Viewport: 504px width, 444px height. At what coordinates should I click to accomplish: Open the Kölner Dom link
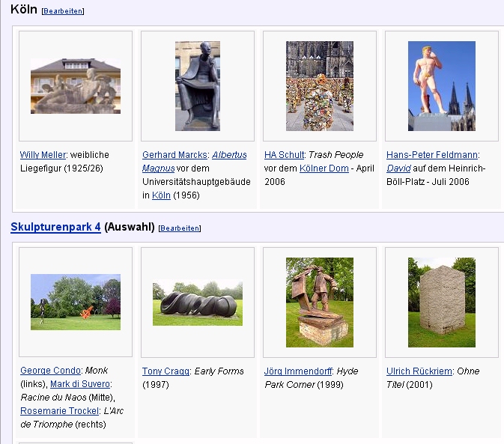(x=324, y=168)
